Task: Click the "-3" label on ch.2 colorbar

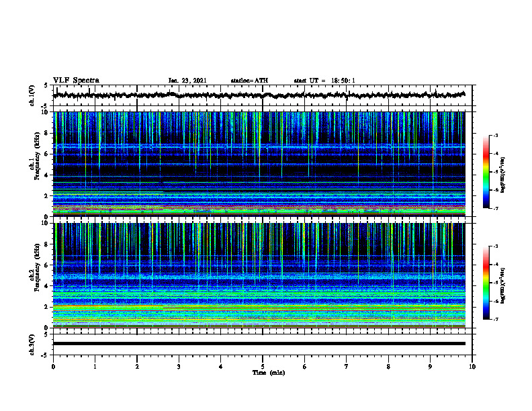Action: click(x=495, y=246)
